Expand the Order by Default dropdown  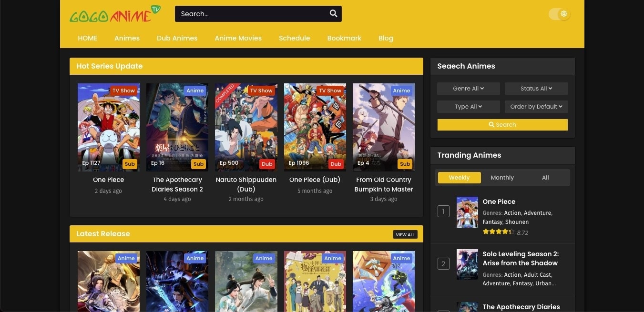[536, 107]
